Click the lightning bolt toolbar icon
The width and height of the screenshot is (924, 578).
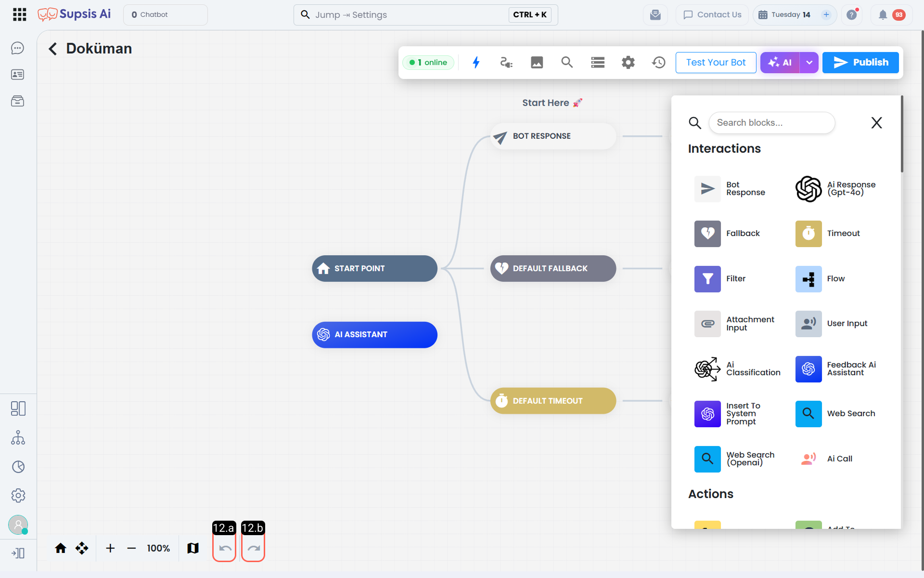coord(476,63)
